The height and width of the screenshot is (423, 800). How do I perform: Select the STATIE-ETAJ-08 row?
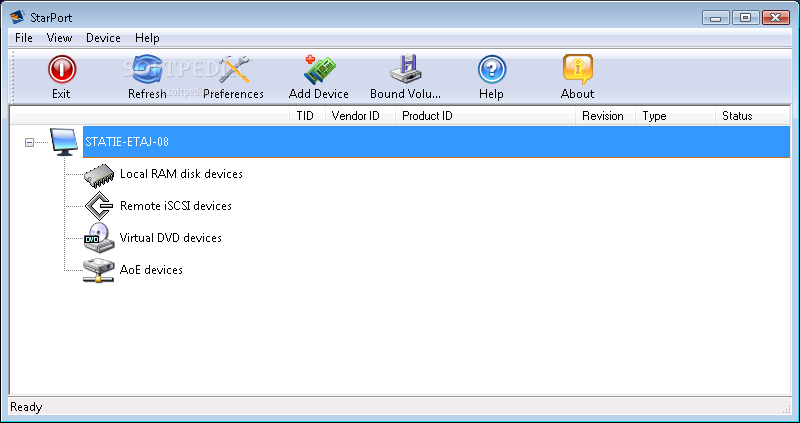click(436, 142)
